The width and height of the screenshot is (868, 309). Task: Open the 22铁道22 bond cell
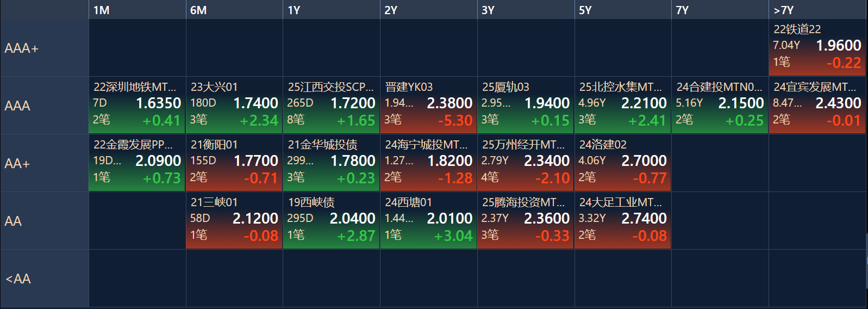click(817, 48)
